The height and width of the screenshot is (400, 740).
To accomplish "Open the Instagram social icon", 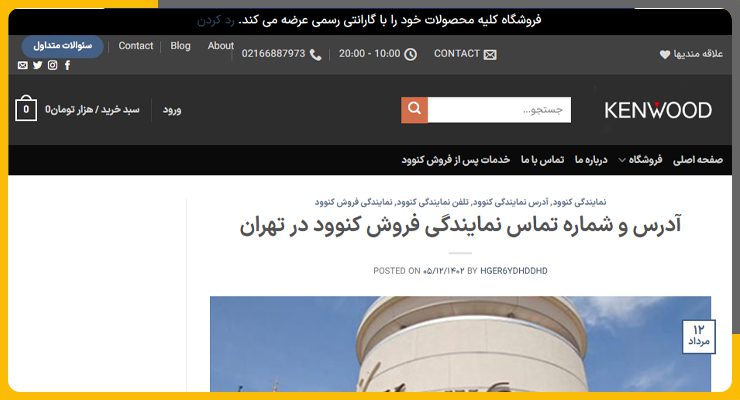I will click(x=52, y=65).
